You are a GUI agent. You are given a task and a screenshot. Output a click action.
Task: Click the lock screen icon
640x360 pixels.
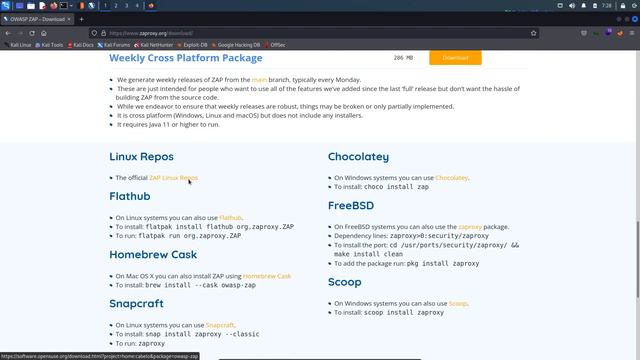pyautogui.click(x=623, y=6)
